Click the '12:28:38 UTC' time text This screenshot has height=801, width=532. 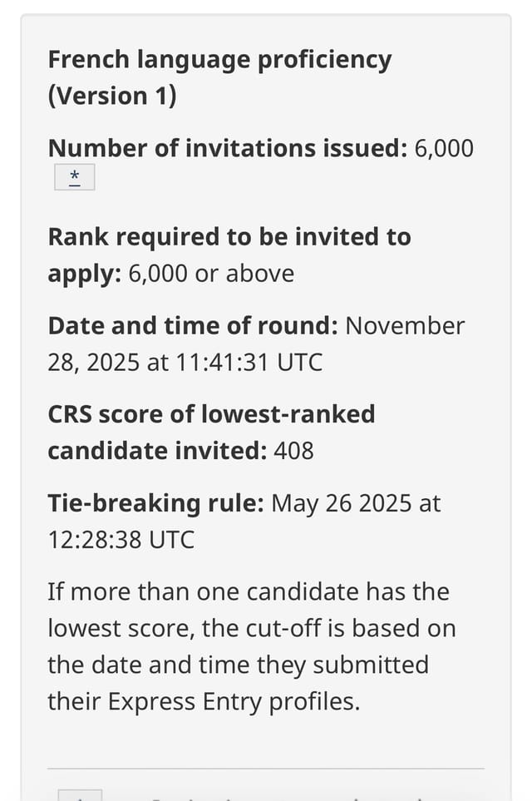(x=121, y=540)
